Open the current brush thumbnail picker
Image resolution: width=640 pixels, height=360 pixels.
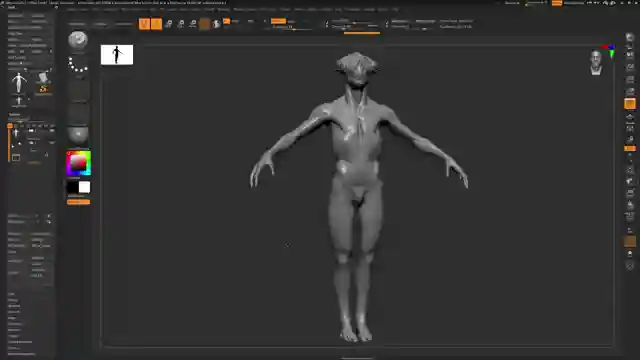[x=78, y=40]
